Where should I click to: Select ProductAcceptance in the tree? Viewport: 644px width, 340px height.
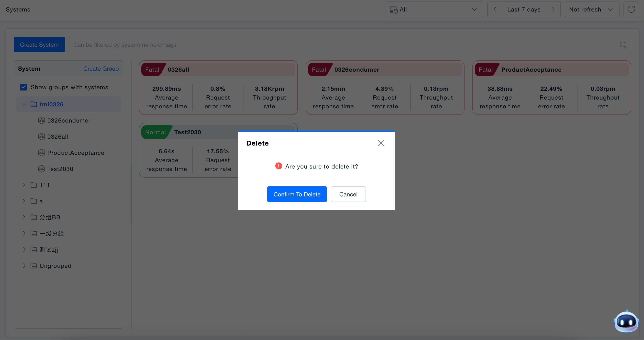click(76, 153)
